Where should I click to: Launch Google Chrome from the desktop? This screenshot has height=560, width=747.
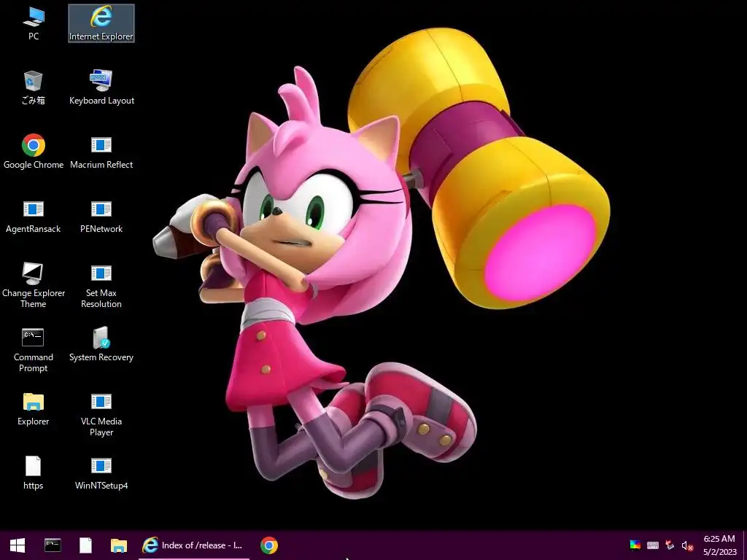pos(34,152)
